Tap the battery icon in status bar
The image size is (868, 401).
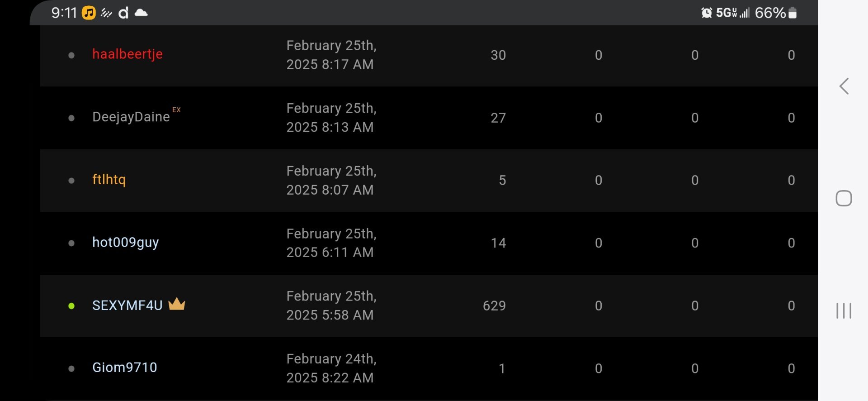point(793,13)
